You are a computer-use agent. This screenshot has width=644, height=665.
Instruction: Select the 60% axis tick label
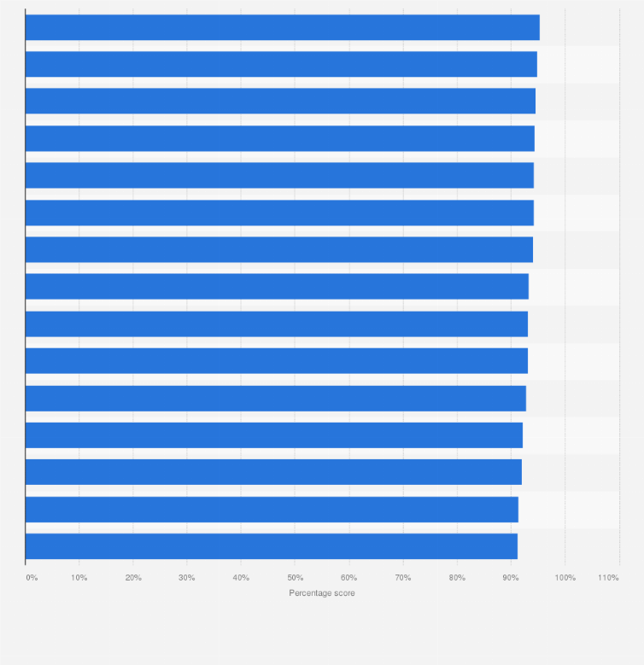tap(348, 578)
